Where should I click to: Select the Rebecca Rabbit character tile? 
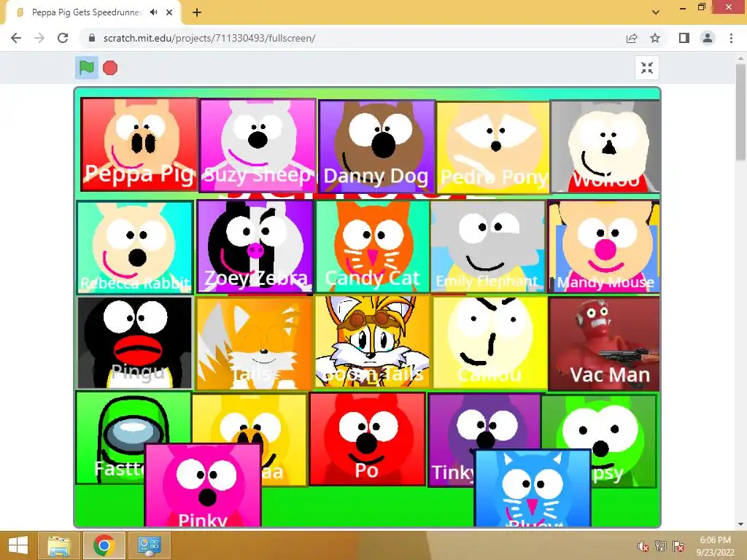pyautogui.click(x=135, y=247)
